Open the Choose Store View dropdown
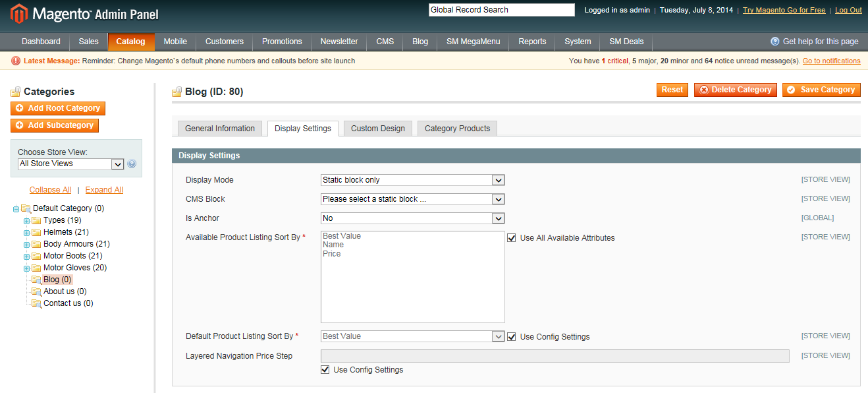Viewport: 868px width, 393px height. point(71,164)
